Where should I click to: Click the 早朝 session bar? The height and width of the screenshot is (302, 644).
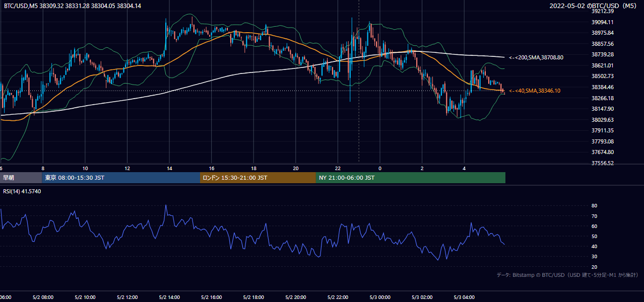coord(21,178)
